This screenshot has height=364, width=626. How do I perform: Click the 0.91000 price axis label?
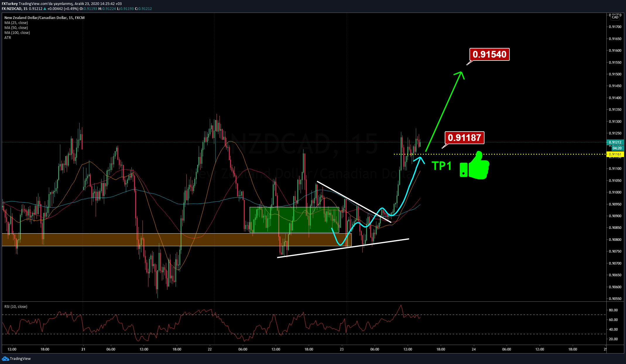pyautogui.click(x=615, y=192)
